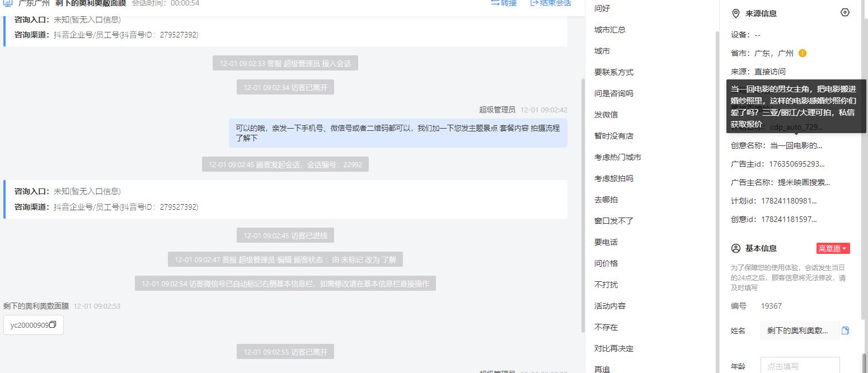Choose the 窗口发不了 quick reply
Screen dimensions: 868x373
[x=614, y=221]
